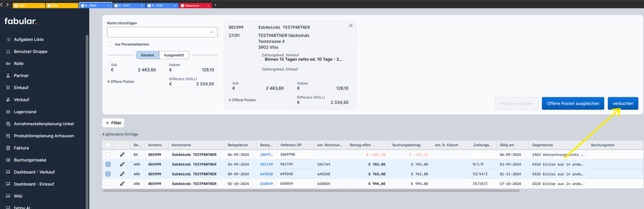The height and width of the screenshot is (209, 644).
Task: Expand the 'Konto hinzufügen' dropdown
Action: tap(211, 32)
